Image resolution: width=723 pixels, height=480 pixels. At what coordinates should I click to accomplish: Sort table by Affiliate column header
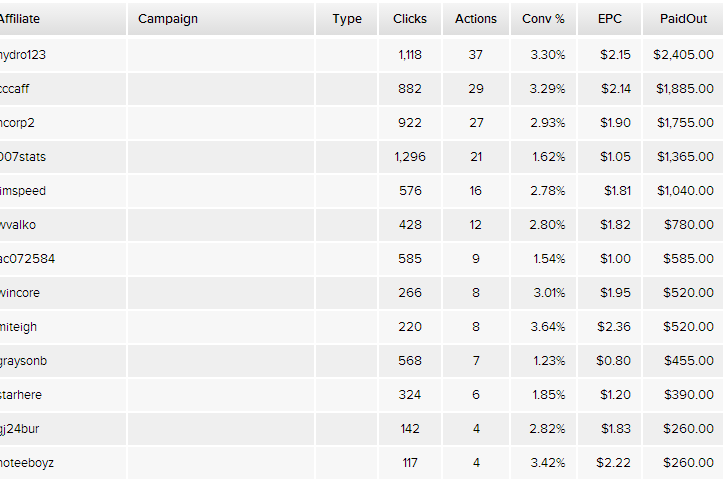tap(19, 19)
